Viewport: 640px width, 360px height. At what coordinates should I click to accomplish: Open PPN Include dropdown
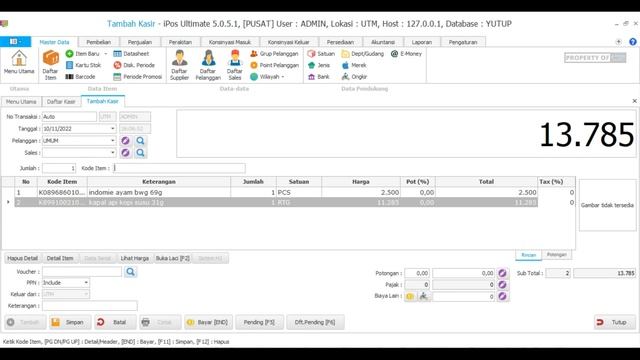point(86,282)
